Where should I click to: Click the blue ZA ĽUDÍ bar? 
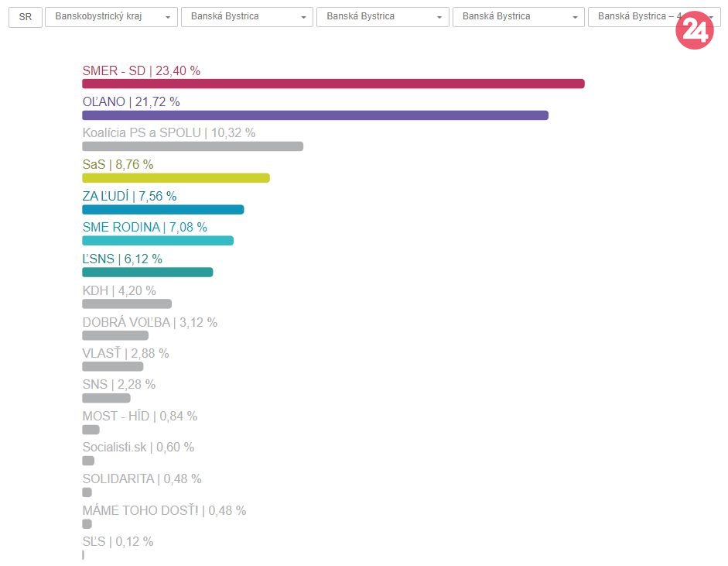[x=162, y=210]
